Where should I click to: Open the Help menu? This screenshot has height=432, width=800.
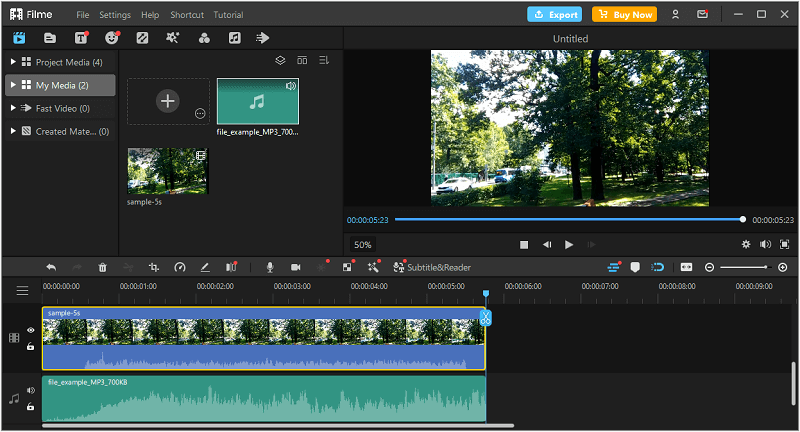(x=150, y=15)
